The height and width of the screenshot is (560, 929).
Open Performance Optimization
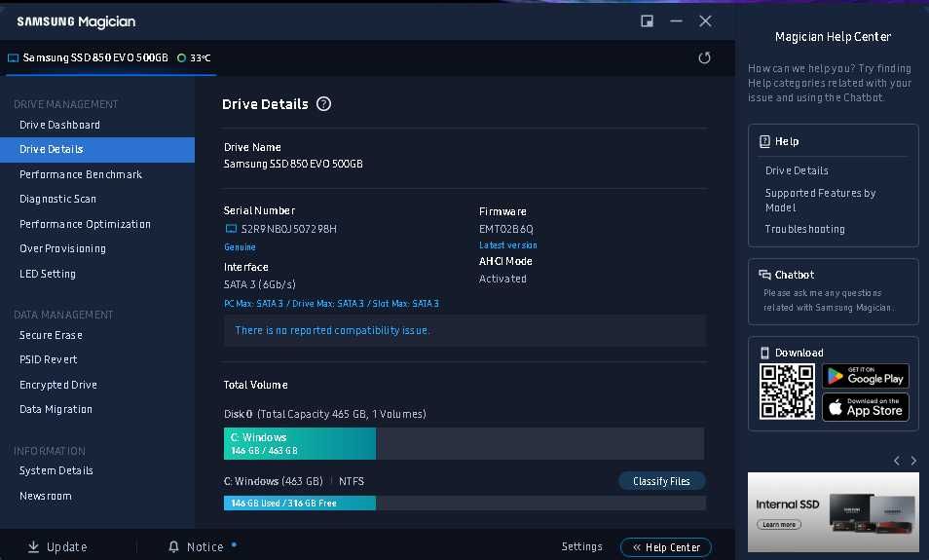coord(85,224)
